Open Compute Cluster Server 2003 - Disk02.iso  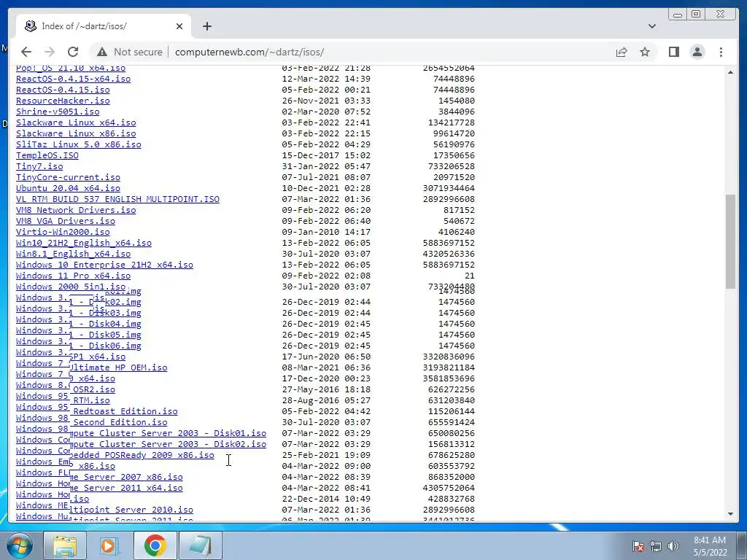pyautogui.click(x=169, y=445)
